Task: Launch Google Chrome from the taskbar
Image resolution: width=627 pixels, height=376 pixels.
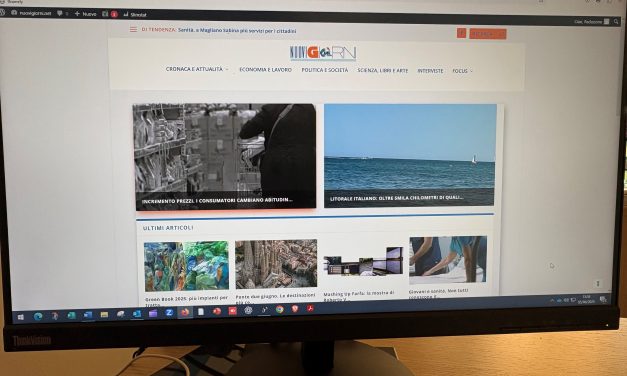Action: pyautogui.click(x=280, y=309)
